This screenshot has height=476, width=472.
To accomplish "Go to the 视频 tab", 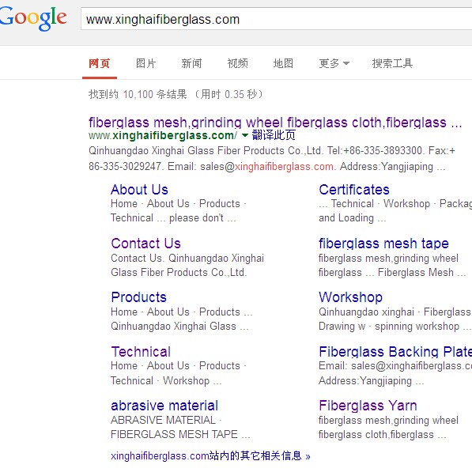I will [x=238, y=63].
